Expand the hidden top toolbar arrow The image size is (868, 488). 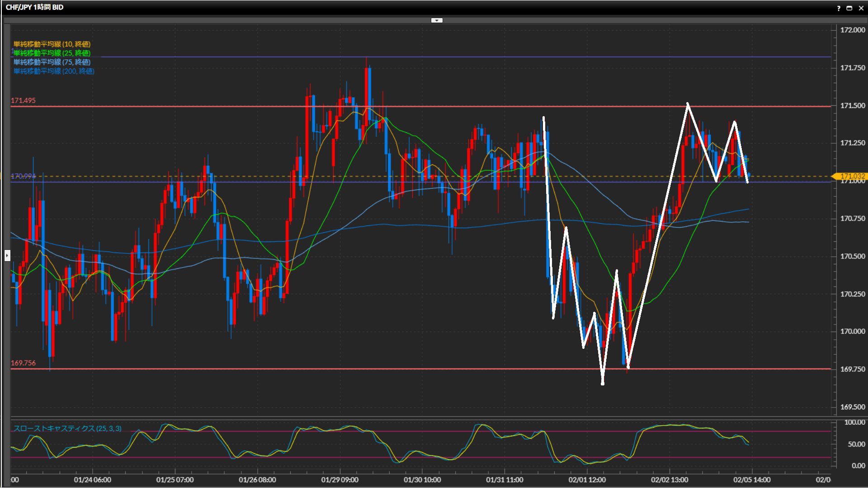pyautogui.click(x=437, y=20)
